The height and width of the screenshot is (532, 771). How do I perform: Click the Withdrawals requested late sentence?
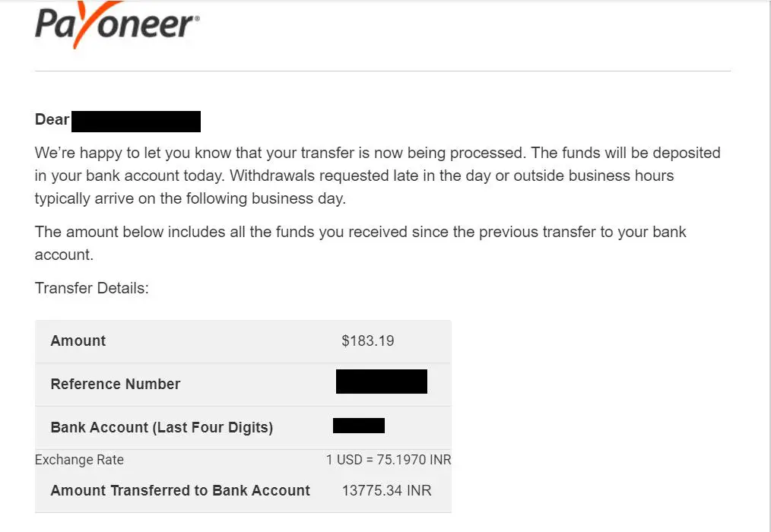pos(354,187)
